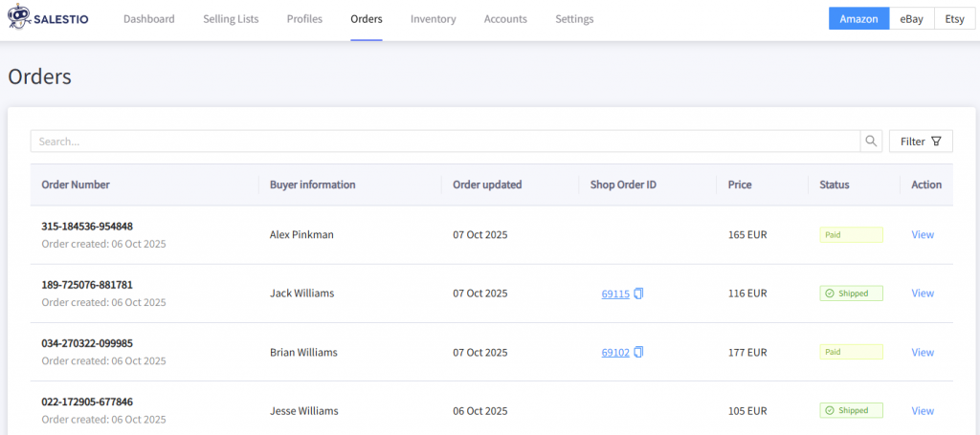Navigate to Settings tab
Screen dimensions: 980x435
(x=574, y=19)
